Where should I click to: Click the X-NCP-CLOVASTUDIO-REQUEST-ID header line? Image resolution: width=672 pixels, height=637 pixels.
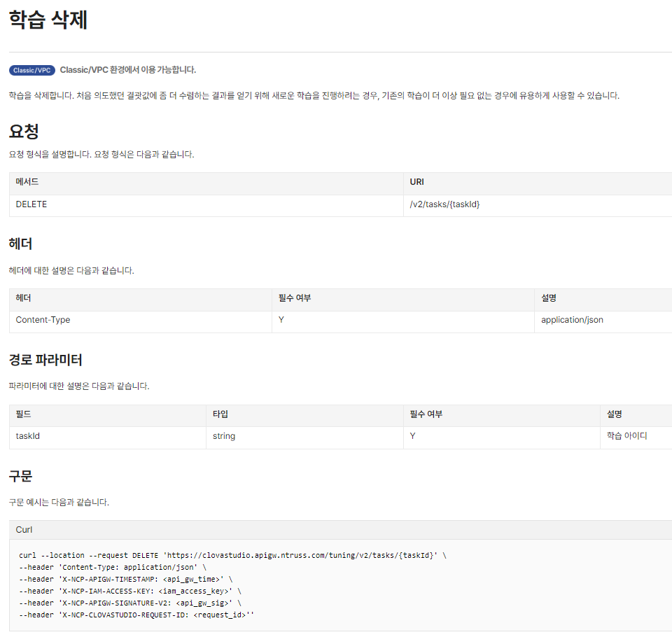tap(136, 615)
